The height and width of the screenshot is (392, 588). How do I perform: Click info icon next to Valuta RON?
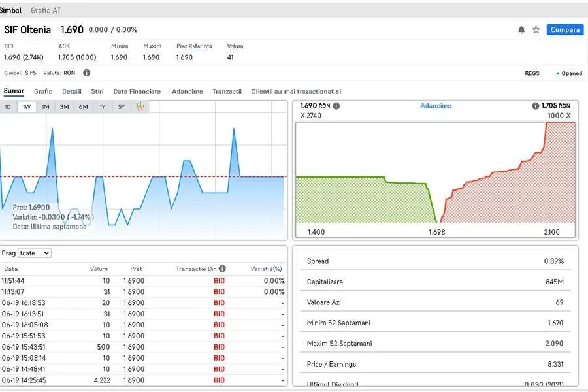(87, 73)
